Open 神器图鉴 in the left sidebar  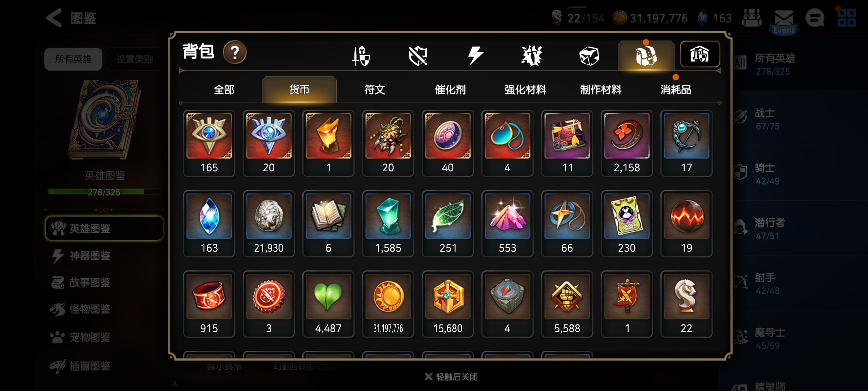[89, 256]
